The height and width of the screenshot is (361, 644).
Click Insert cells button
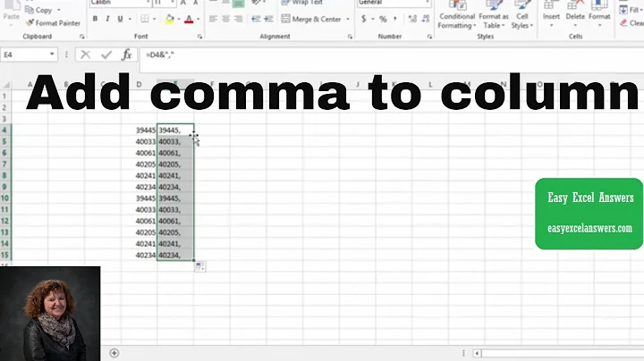[551, 15]
